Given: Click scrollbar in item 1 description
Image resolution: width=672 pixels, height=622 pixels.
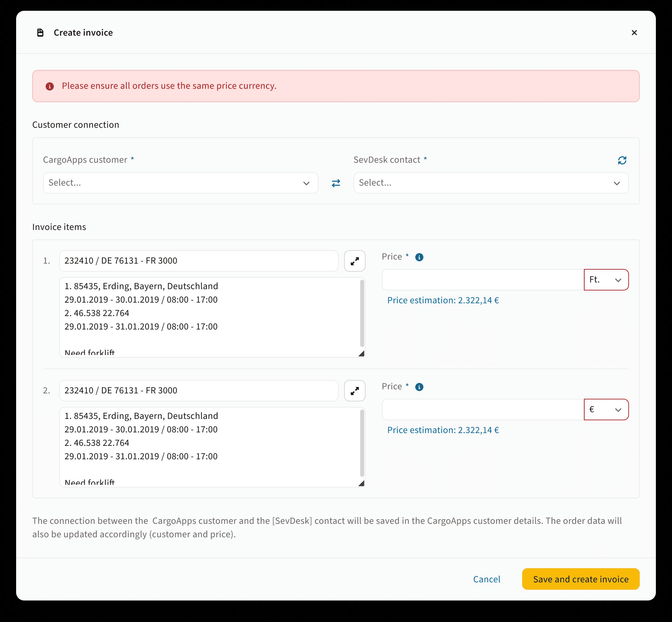Looking at the screenshot, I should pos(362,313).
